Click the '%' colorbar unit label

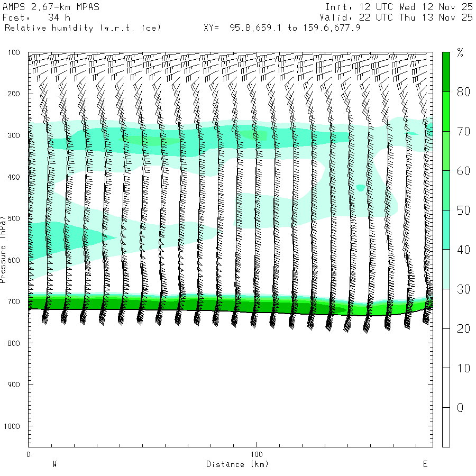[460, 53]
